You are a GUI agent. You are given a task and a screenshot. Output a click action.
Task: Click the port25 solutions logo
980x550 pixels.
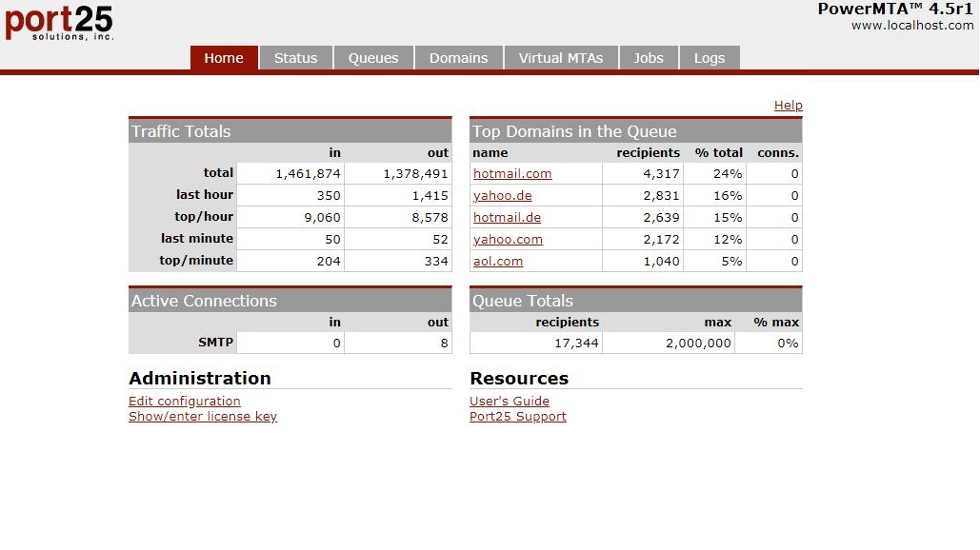click(59, 23)
